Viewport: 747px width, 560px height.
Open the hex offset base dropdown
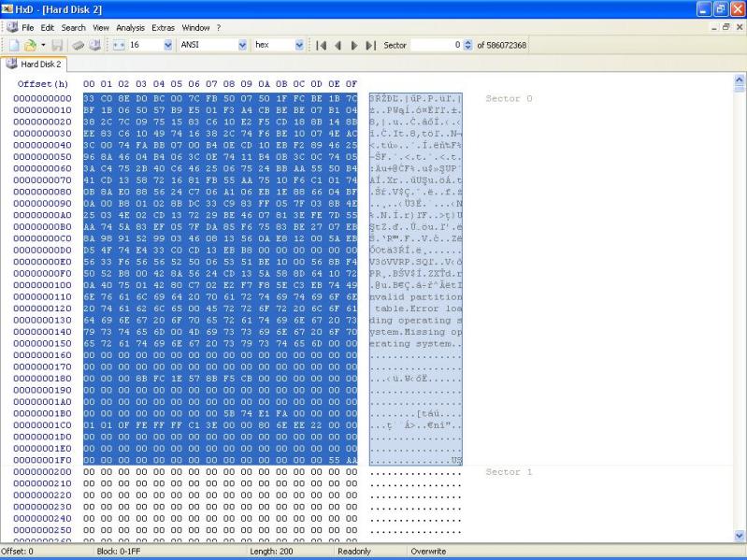(299, 45)
